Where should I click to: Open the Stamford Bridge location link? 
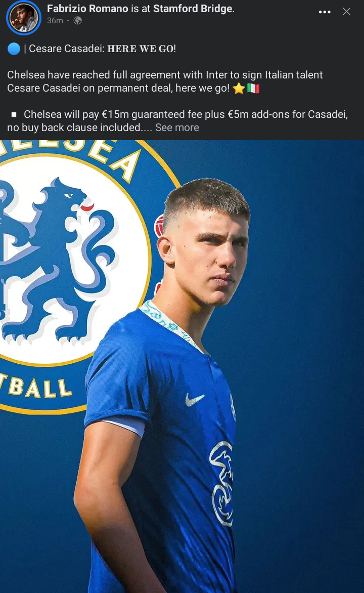point(193,9)
